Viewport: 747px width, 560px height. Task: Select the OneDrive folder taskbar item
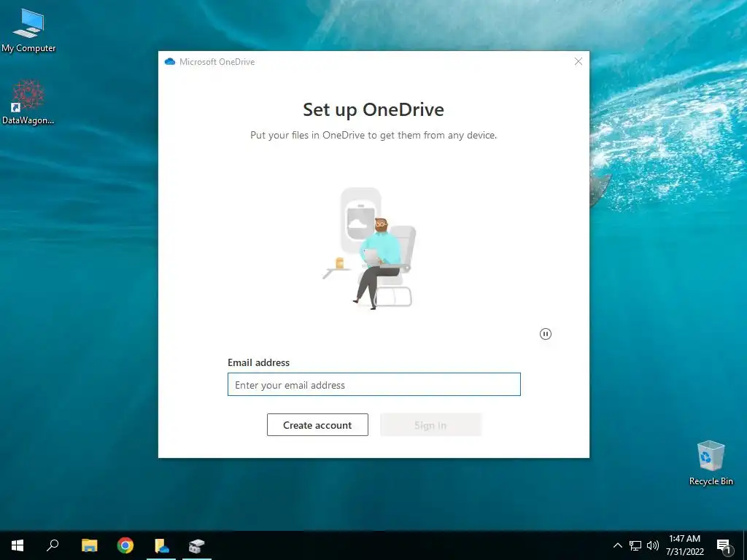coord(161,545)
